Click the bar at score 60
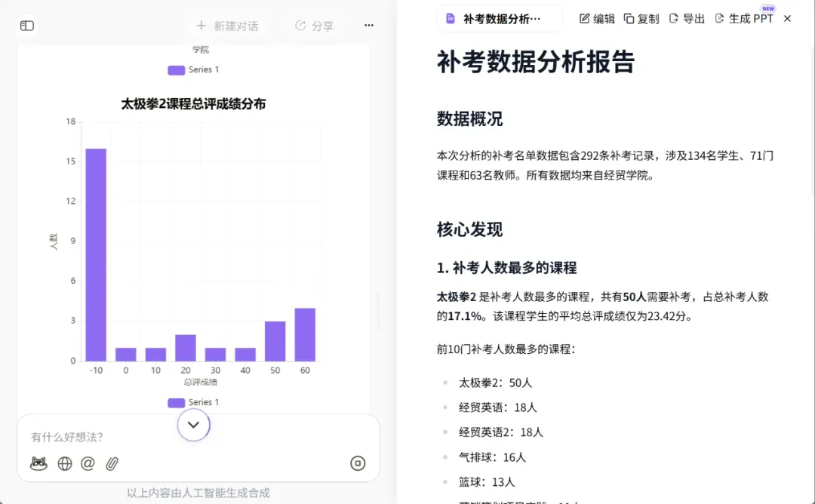Screen dimensions: 815x504 tap(305, 334)
